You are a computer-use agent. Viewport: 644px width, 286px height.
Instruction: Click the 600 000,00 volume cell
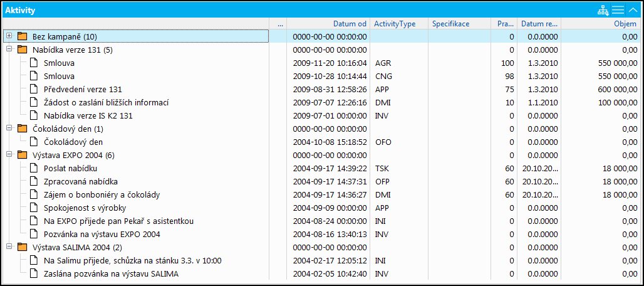[x=601, y=90]
